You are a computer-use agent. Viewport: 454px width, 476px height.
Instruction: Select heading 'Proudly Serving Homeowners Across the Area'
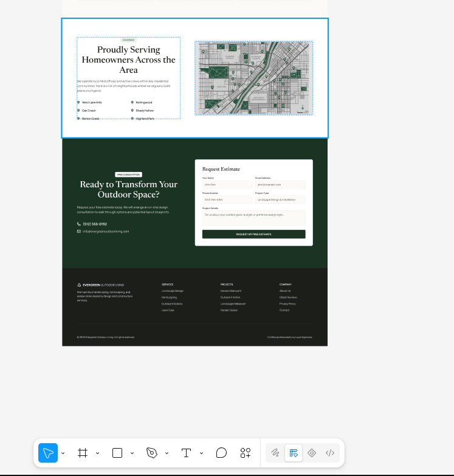[x=128, y=60]
